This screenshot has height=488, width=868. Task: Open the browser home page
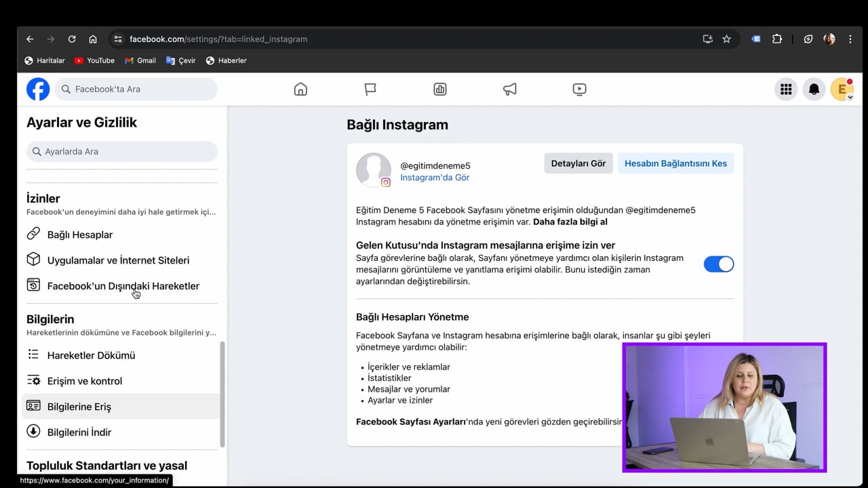point(93,39)
